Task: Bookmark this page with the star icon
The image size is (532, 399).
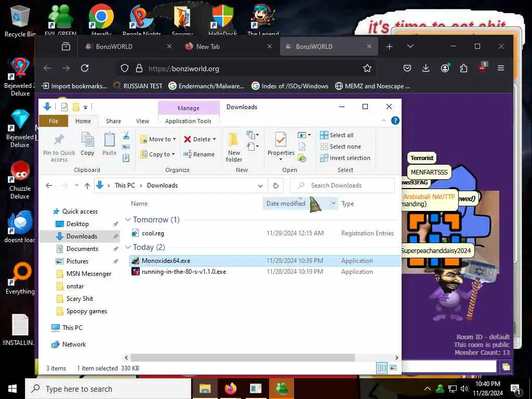Action: click(367, 69)
